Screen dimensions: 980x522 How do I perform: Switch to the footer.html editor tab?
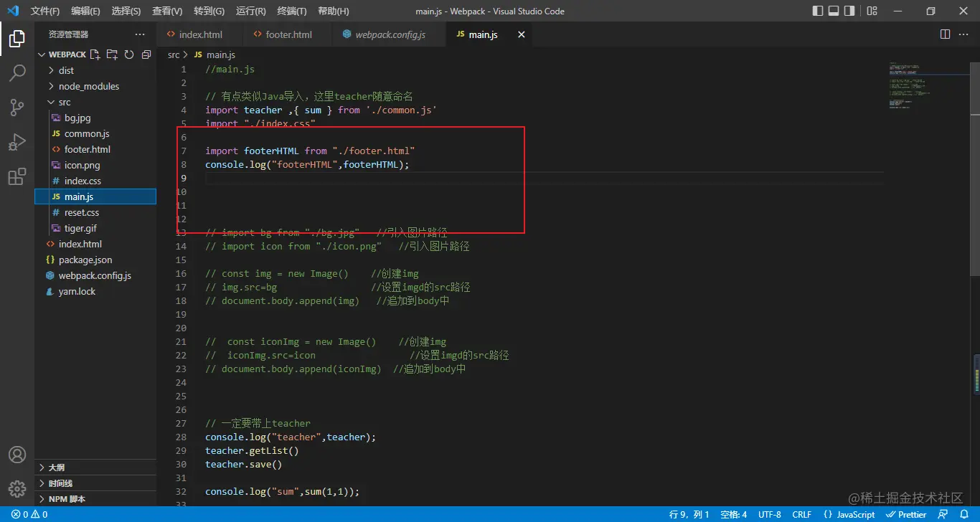coord(288,34)
